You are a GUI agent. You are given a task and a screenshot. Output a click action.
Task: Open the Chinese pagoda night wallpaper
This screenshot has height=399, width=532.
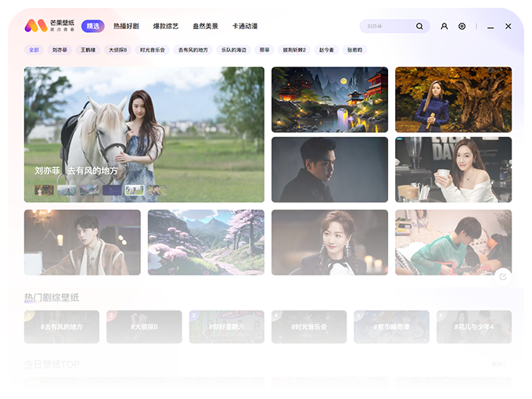tap(329, 99)
